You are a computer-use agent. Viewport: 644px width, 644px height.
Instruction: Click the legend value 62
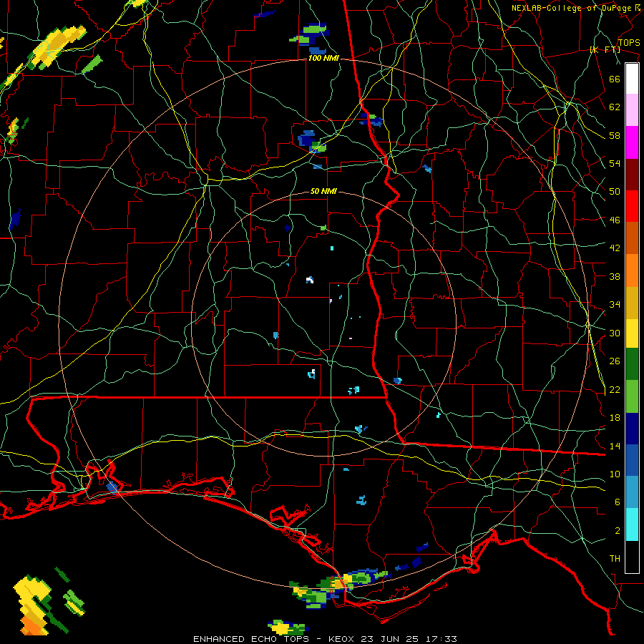[x=615, y=107]
